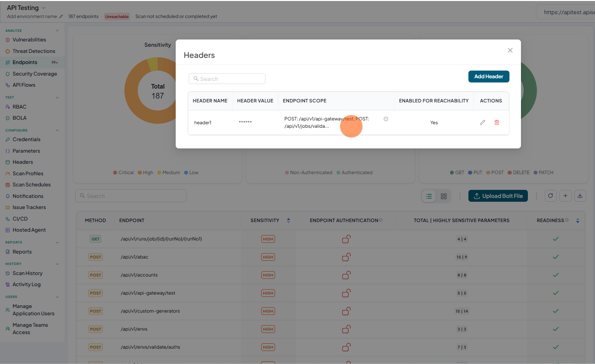Screen dimensions: 595x364
Task: Toggle the Critical legend item
Action: (124, 173)
